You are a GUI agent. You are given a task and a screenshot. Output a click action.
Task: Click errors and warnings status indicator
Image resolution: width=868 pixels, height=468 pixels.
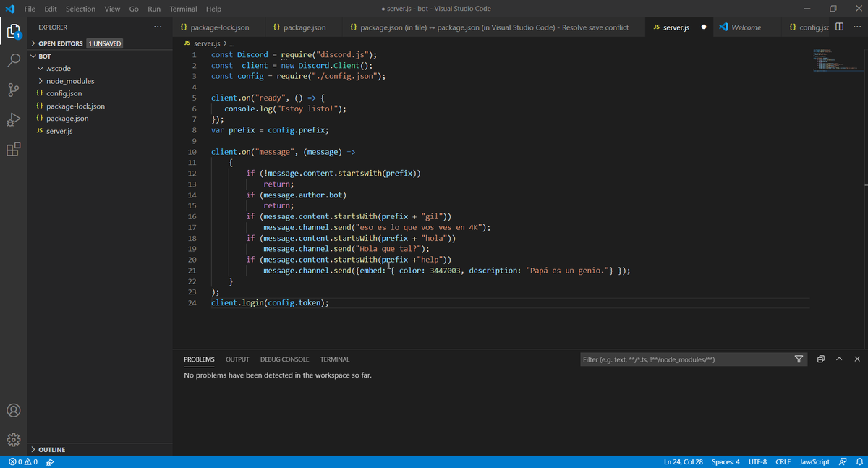pos(23,462)
